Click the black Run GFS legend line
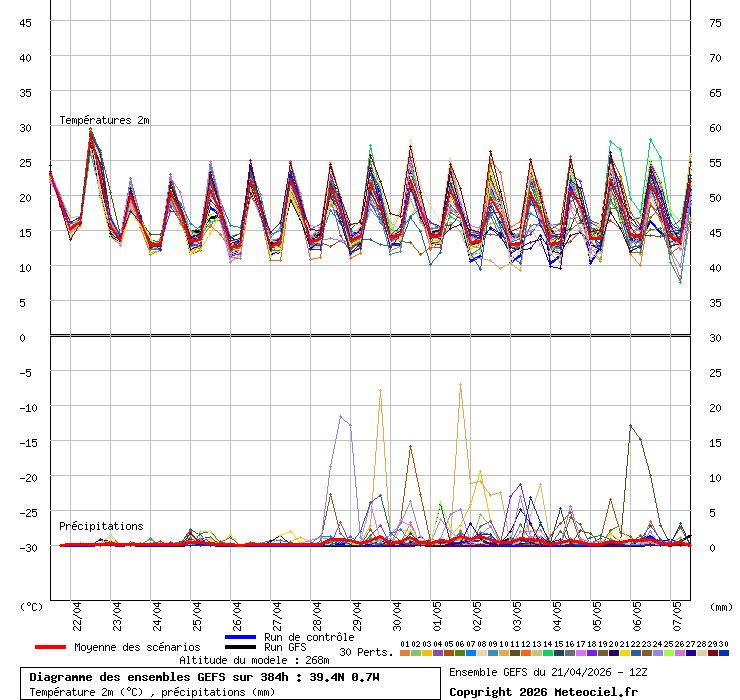Viewport: 740px width, 700px height. (x=241, y=647)
